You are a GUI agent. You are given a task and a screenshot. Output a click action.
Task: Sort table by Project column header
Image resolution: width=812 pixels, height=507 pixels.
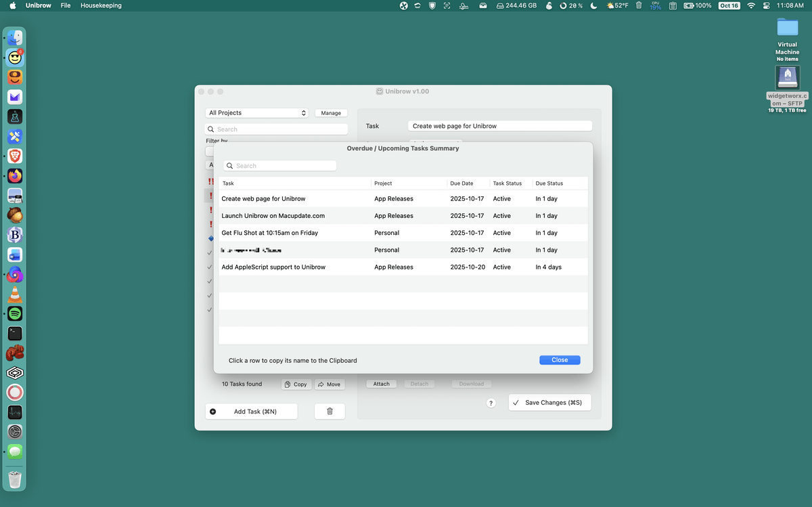tap(384, 183)
